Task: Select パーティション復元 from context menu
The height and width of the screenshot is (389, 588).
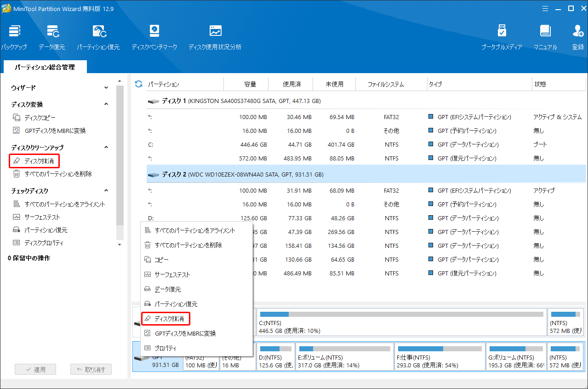Action: pyautogui.click(x=196, y=304)
